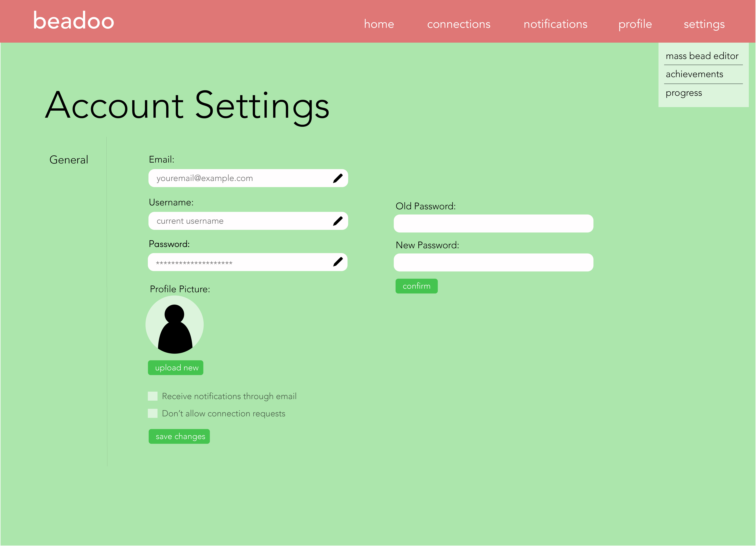This screenshot has height=546, width=756.
Task: Click the Old Password: label
Action: point(425,206)
